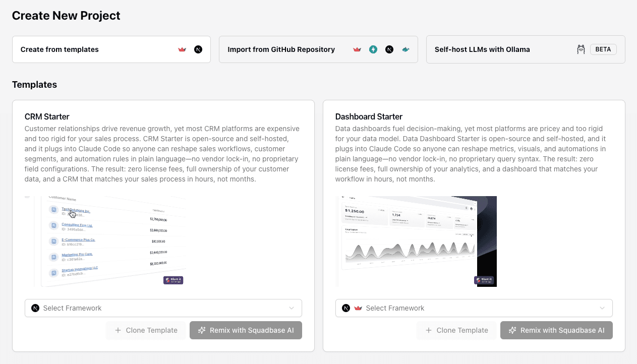
Task: Click teal lightning bolt icon in GitHub import card
Action: [373, 49]
